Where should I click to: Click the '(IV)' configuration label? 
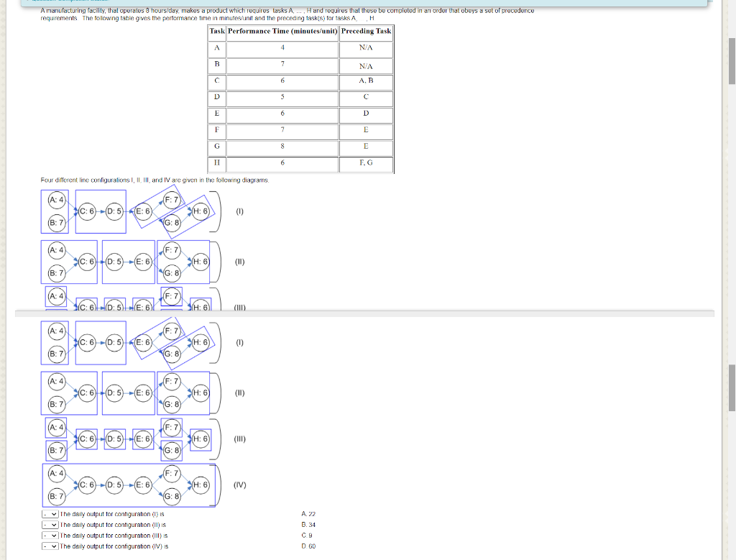click(240, 485)
